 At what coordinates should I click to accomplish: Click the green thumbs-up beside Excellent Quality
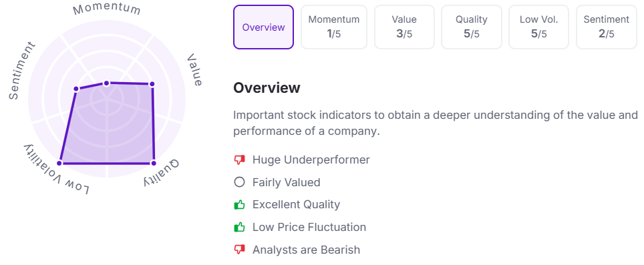click(x=239, y=204)
